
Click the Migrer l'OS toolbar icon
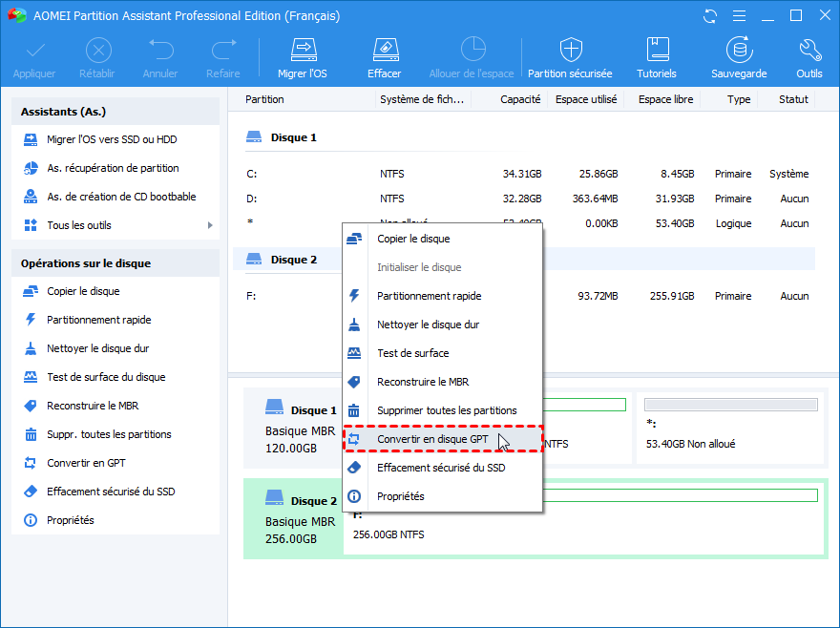pyautogui.click(x=304, y=51)
